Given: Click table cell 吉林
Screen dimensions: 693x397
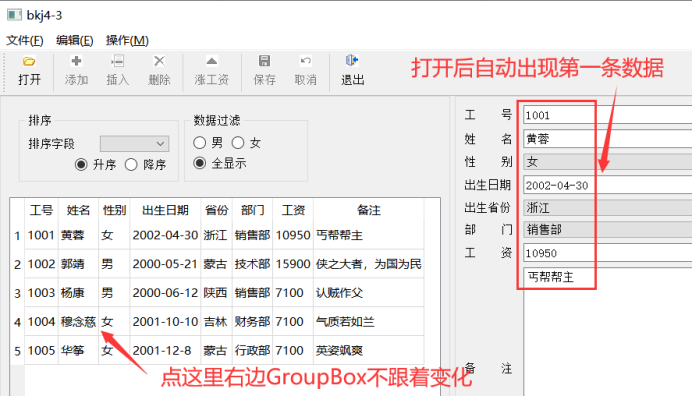Looking at the screenshot, I should coord(217,321).
